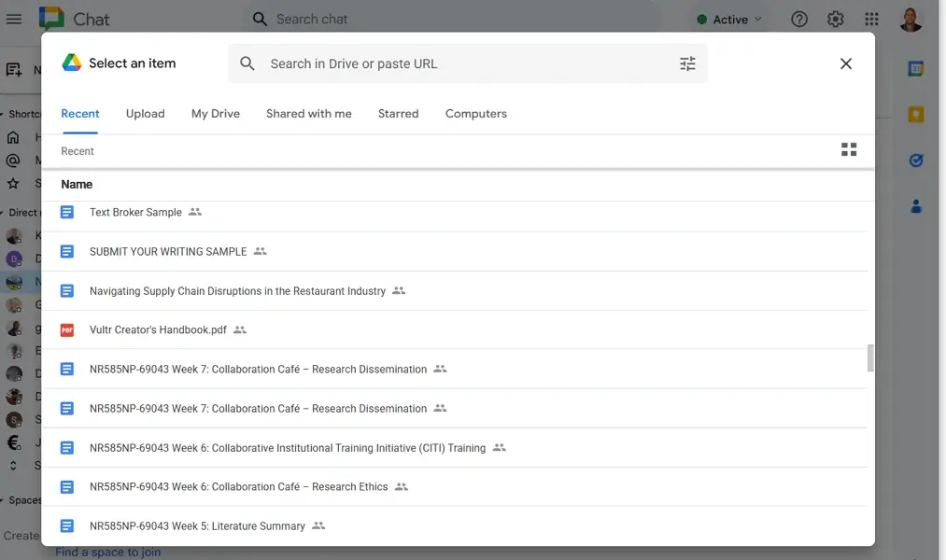Choose NR585NP-69043 Week 5: Literature Summary file
The width and height of the screenshot is (946, 560).
(197, 526)
